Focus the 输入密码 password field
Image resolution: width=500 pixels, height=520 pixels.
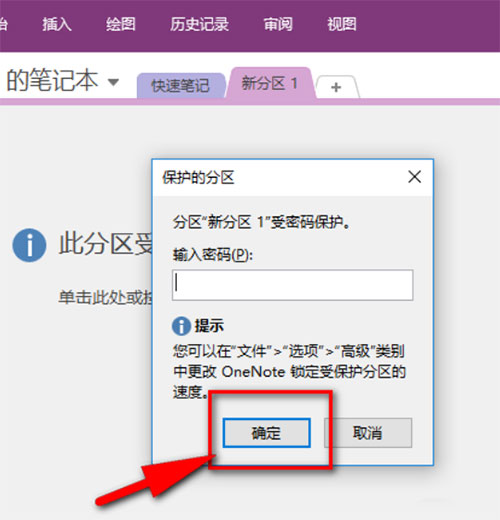293,285
